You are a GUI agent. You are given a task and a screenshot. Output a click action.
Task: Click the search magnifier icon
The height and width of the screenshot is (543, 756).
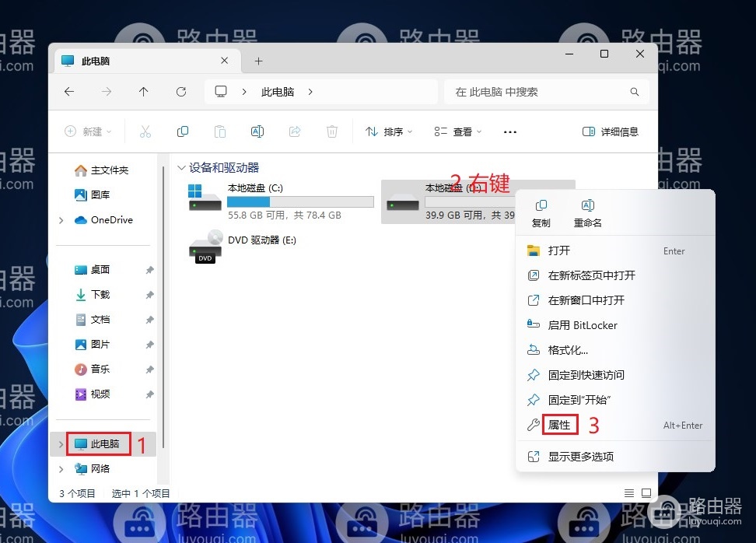pyautogui.click(x=635, y=92)
